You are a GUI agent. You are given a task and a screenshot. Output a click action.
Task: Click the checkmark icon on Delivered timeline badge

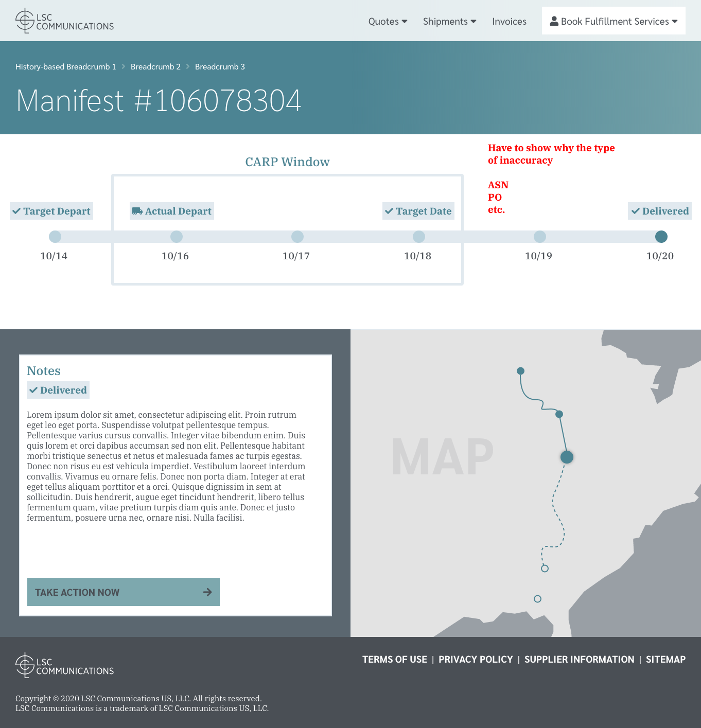(635, 211)
